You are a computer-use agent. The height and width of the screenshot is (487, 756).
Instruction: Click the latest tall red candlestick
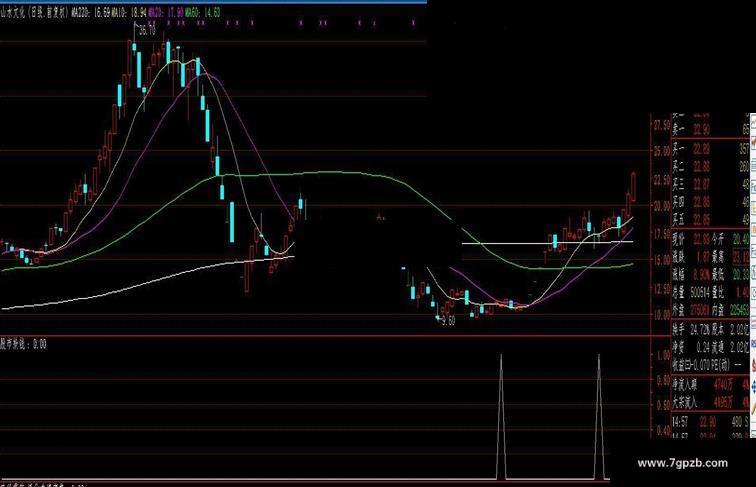[633, 187]
